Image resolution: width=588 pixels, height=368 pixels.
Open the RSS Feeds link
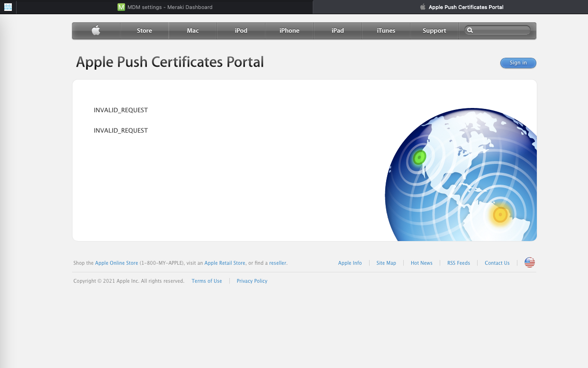(458, 263)
